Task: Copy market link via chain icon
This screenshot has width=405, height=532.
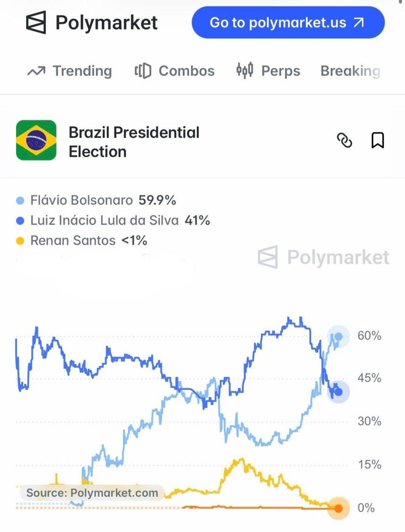Action: [345, 141]
